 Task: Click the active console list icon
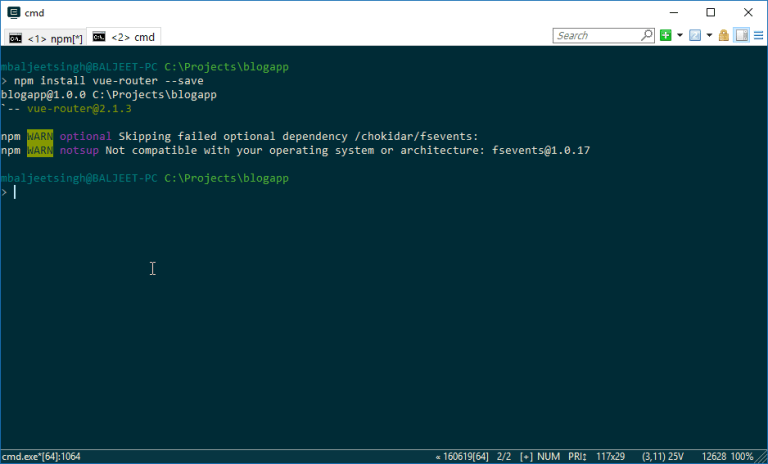695,35
